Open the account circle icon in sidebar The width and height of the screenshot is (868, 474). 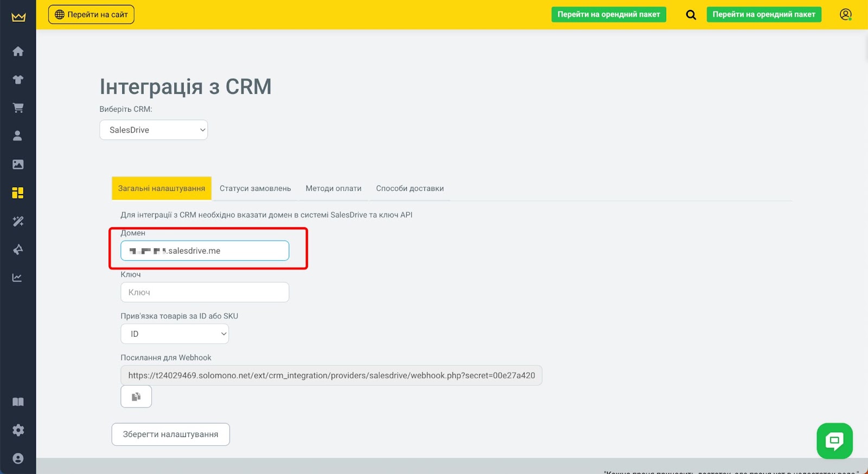coord(18,458)
